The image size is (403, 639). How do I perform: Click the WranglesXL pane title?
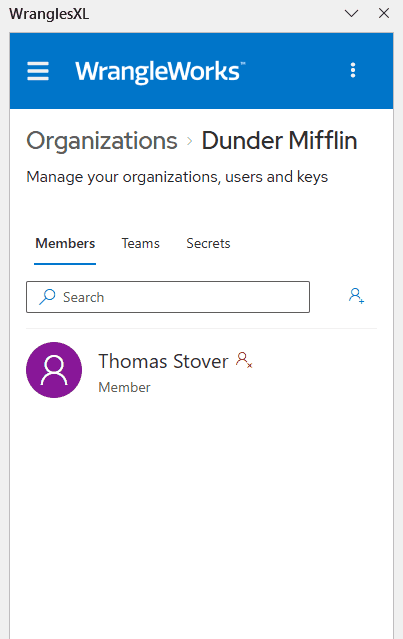coord(49,14)
